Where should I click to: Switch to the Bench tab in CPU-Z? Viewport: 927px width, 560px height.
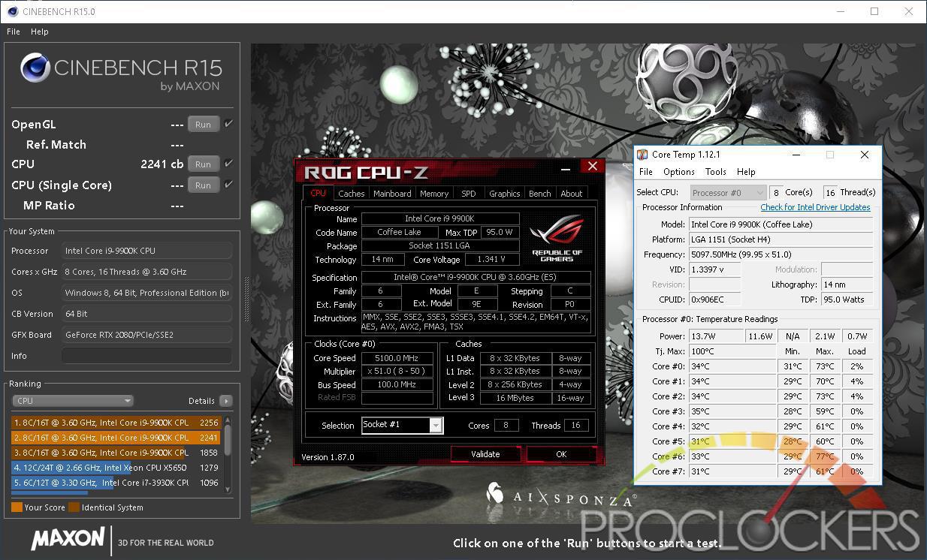pos(540,193)
